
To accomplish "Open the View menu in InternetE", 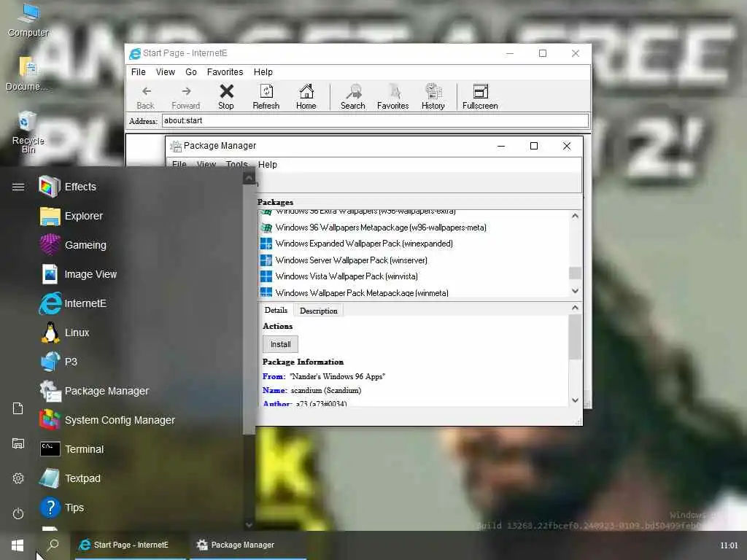I will click(166, 72).
